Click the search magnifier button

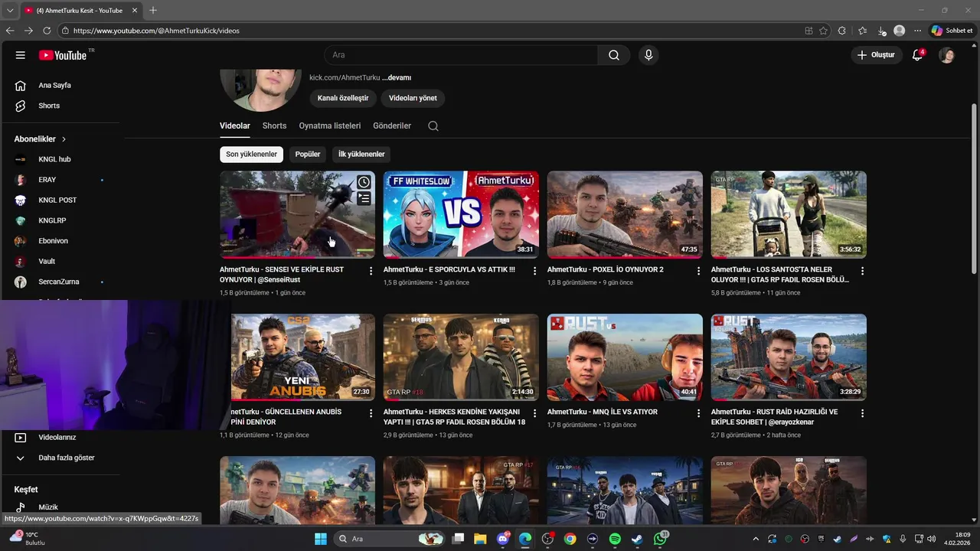[x=614, y=55]
